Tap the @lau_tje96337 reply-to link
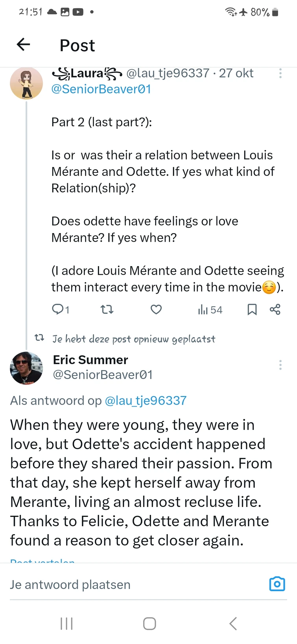Screen dimensions: 297x644 click(145, 400)
